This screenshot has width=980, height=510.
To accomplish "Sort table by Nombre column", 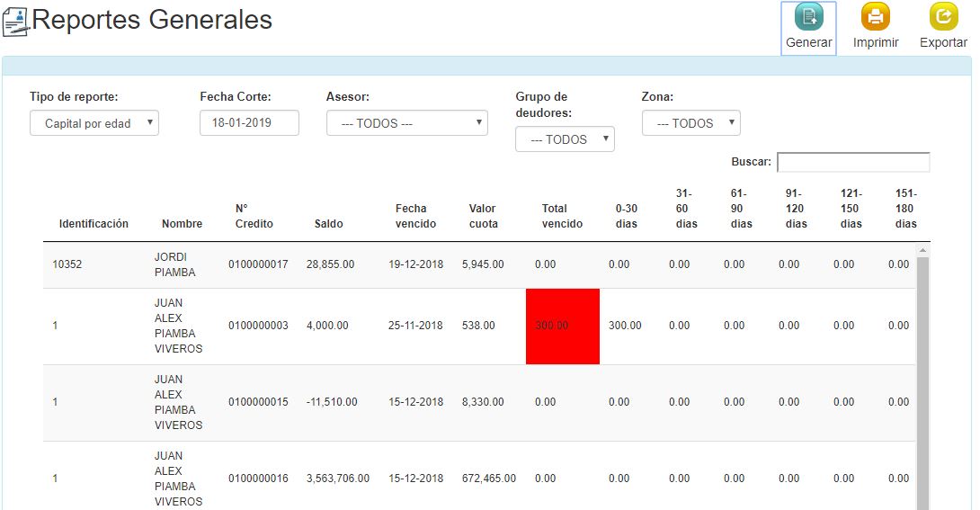I will 182,223.
